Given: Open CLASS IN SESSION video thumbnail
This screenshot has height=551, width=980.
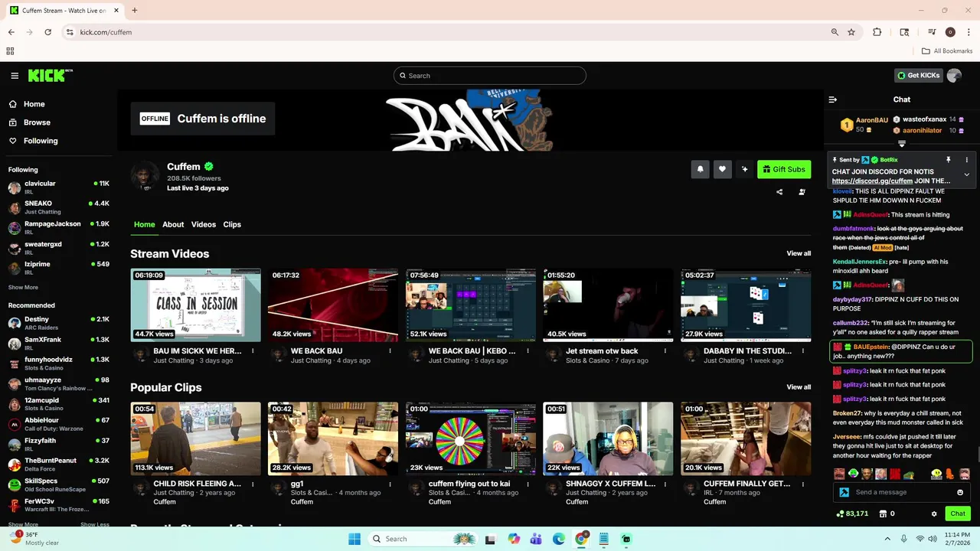Looking at the screenshot, I should [196, 305].
